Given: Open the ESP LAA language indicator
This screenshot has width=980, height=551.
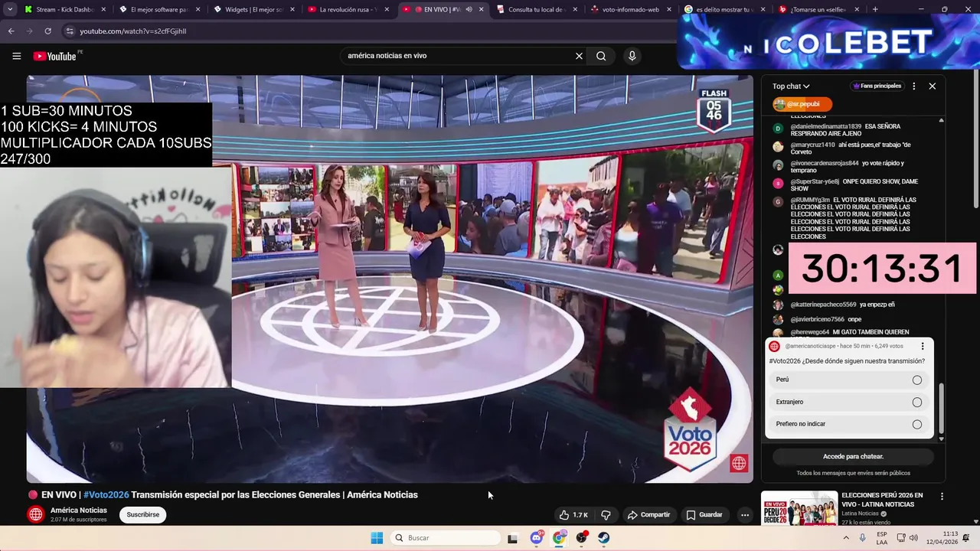Looking at the screenshot, I should (882, 538).
